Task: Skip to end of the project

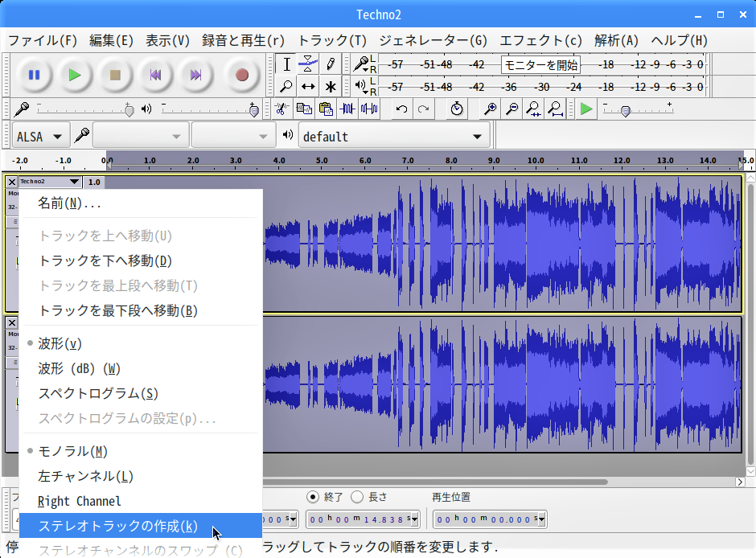Action: pos(195,75)
